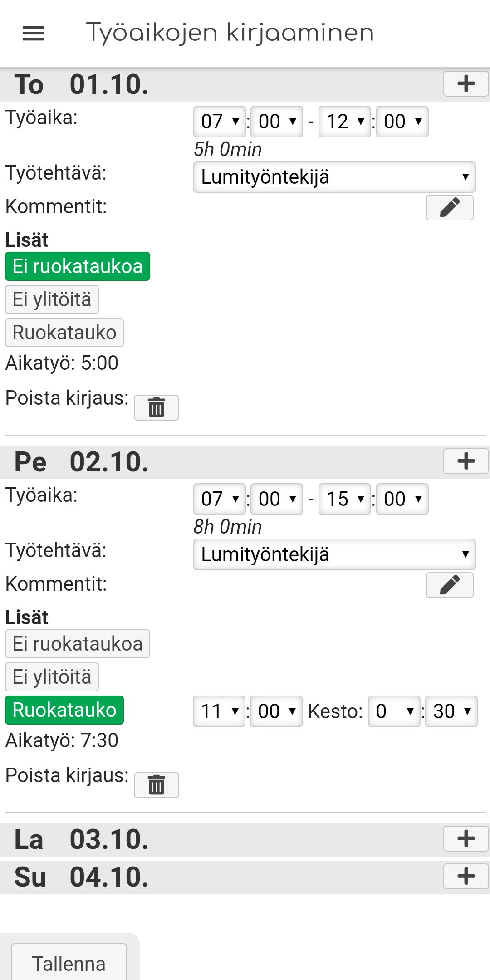Add entry with plus for To 01.10.
The width and height of the screenshot is (490, 980).
coord(466,84)
